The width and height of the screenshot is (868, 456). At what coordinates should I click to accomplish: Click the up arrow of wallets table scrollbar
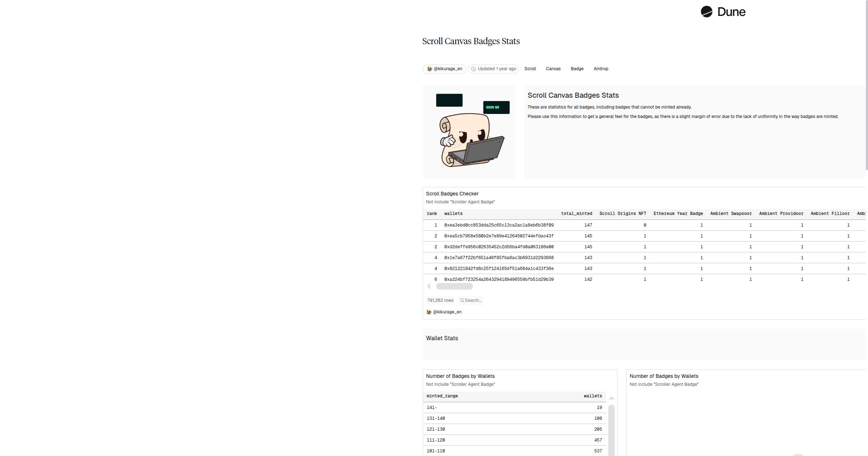[612, 398]
